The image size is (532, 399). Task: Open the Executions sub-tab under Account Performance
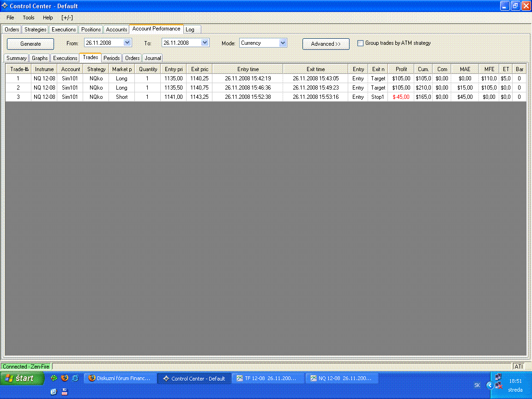click(65, 58)
